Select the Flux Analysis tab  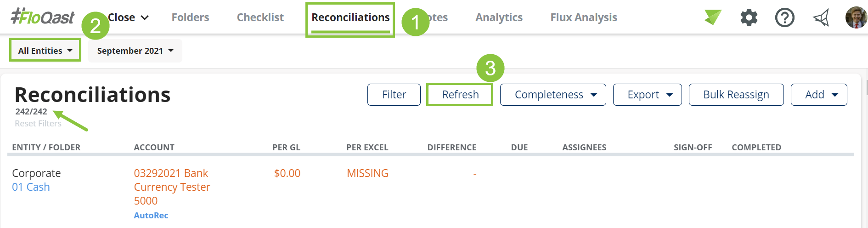point(584,17)
